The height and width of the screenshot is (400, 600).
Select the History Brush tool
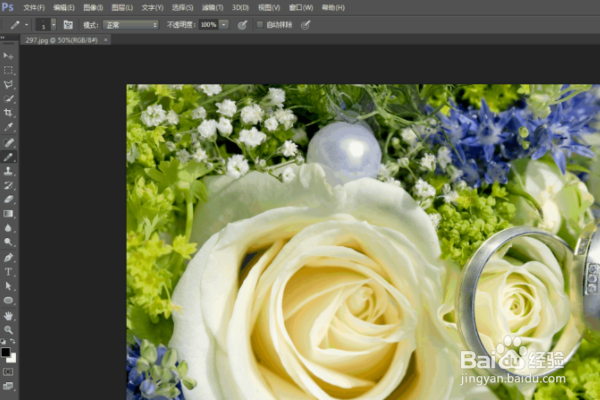click(x=8, y=185)
